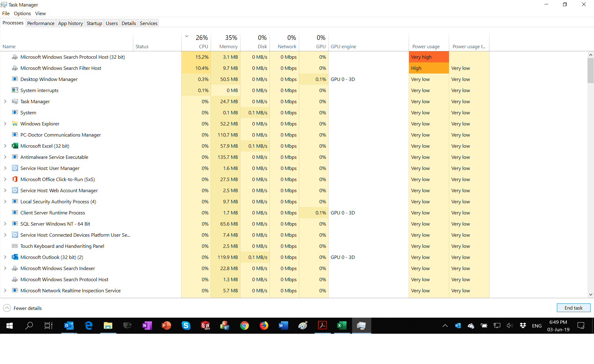
Task: Show hidden system tray icons
Action: pyautogui.click(x=445, y=325)
